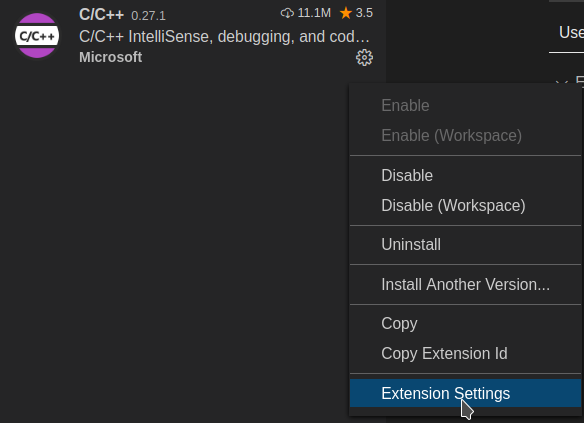Select Copy Extension Id menu entry
Image resolution: width=584 pixels, height=423 pixels.
(x=465, y=353)
